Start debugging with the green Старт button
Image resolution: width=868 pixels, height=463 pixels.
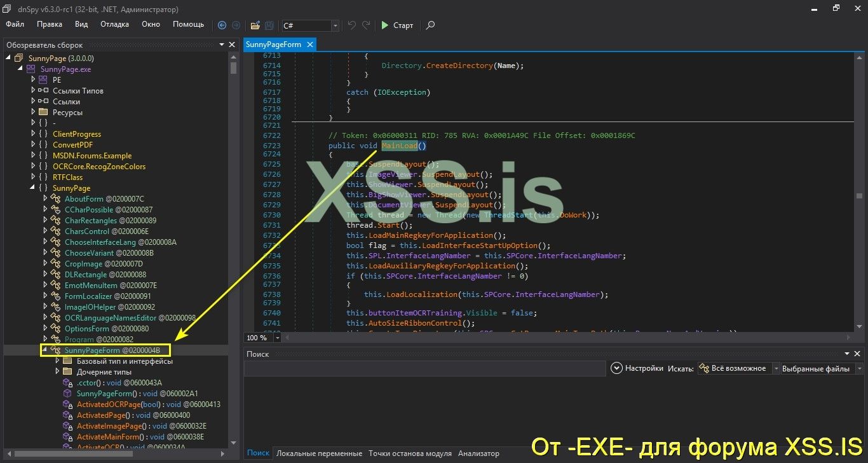[397, 25]
